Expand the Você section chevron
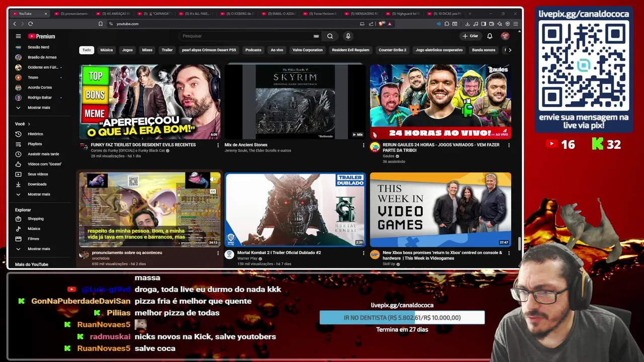 click(29, 124)
